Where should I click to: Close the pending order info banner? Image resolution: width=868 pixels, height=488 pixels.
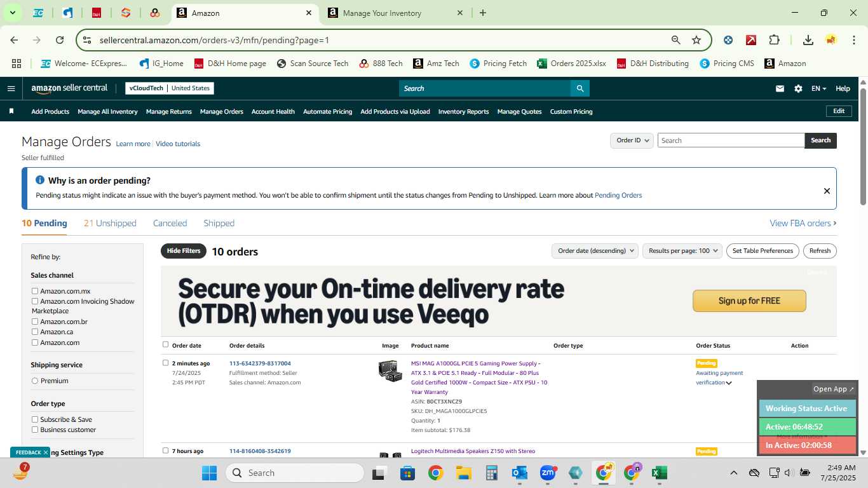[827, 191]
